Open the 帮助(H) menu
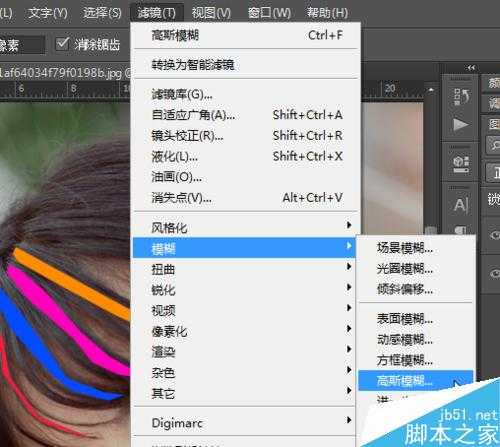 (x=327, y=13)
